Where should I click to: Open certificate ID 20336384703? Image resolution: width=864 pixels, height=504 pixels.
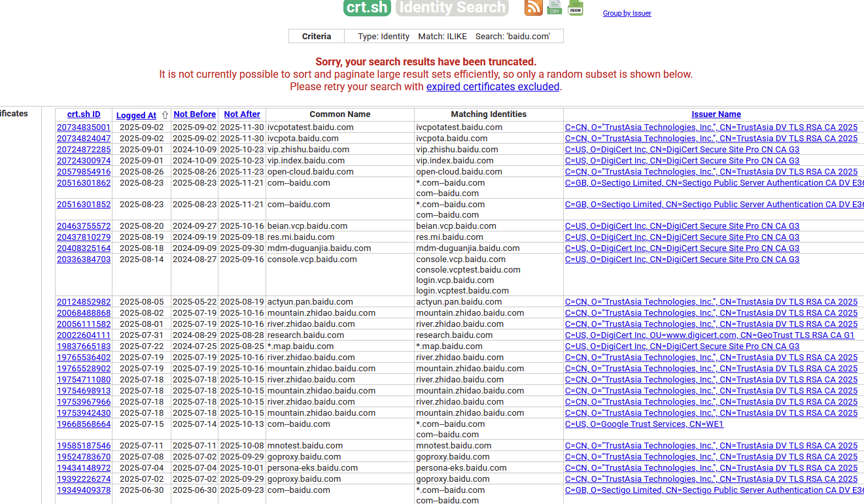click(x=84, y=260)
